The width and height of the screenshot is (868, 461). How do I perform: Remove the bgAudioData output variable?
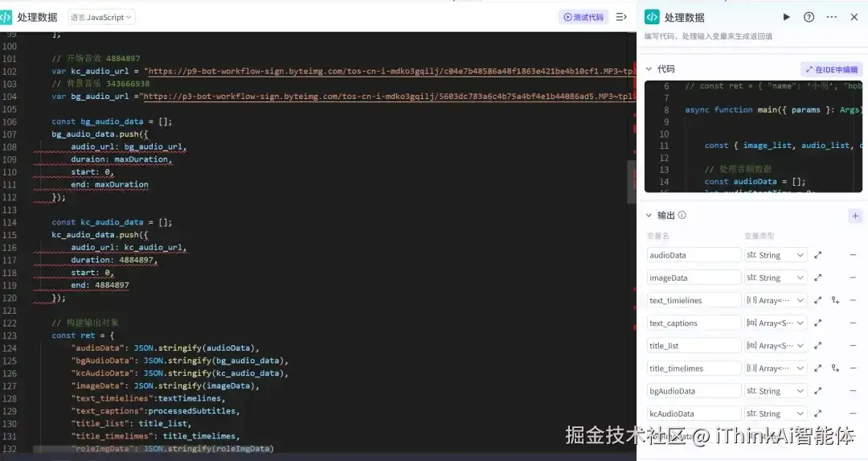(853, 391)
